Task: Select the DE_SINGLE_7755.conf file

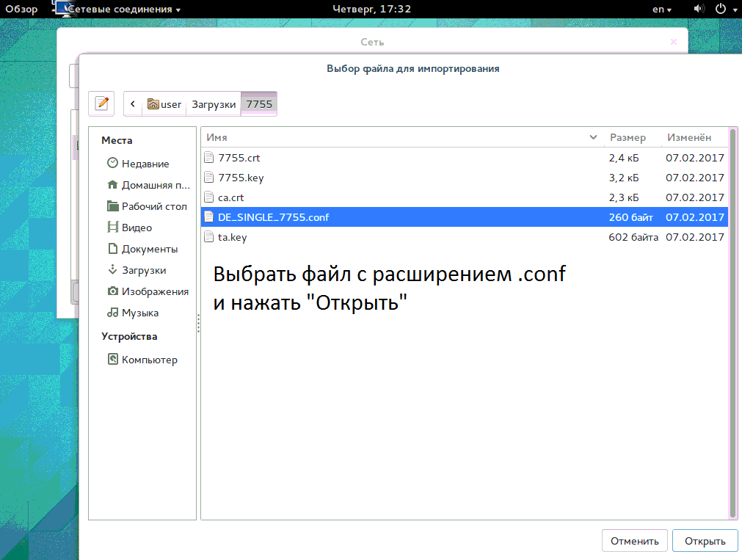Action: 274,217
